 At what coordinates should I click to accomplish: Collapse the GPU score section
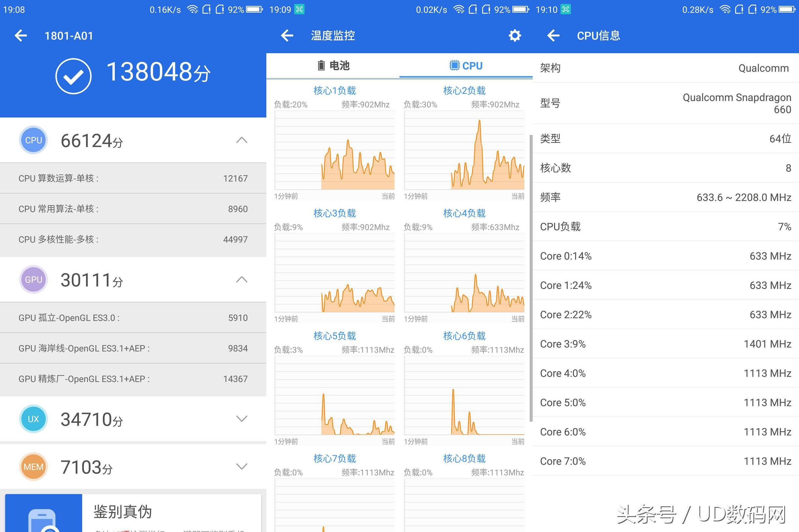[x=242, y=280]
